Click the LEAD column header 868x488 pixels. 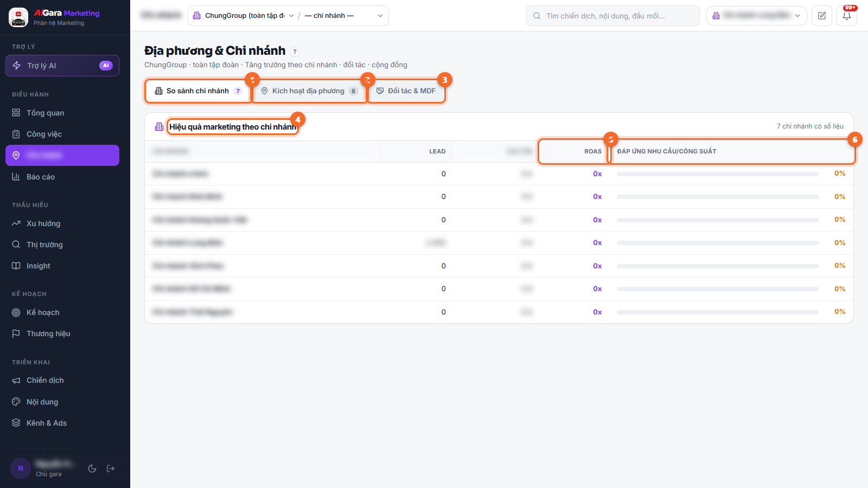pyautogui.click(x=437, y=151)
